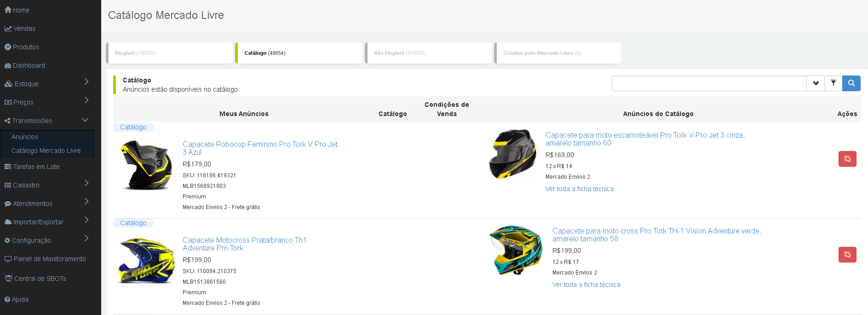Click the R$169,00 catalog price
This screenshot has width=868, height=315.
560,155
